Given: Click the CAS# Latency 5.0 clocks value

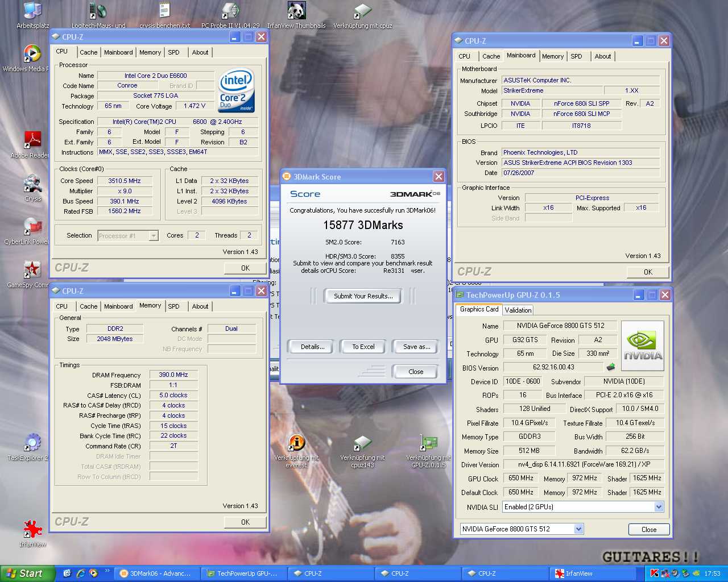Looking at the screenshot, I should [173, 396].
